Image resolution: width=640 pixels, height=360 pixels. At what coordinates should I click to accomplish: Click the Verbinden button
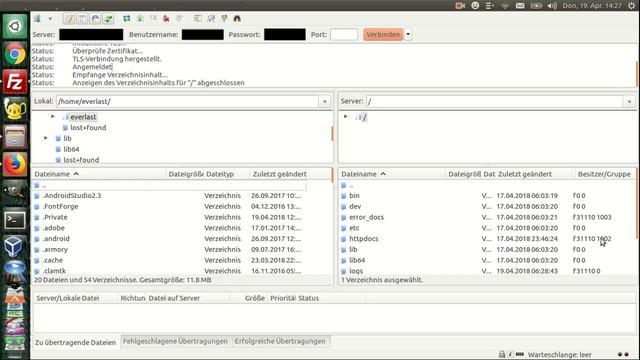(x=383, y=35)
